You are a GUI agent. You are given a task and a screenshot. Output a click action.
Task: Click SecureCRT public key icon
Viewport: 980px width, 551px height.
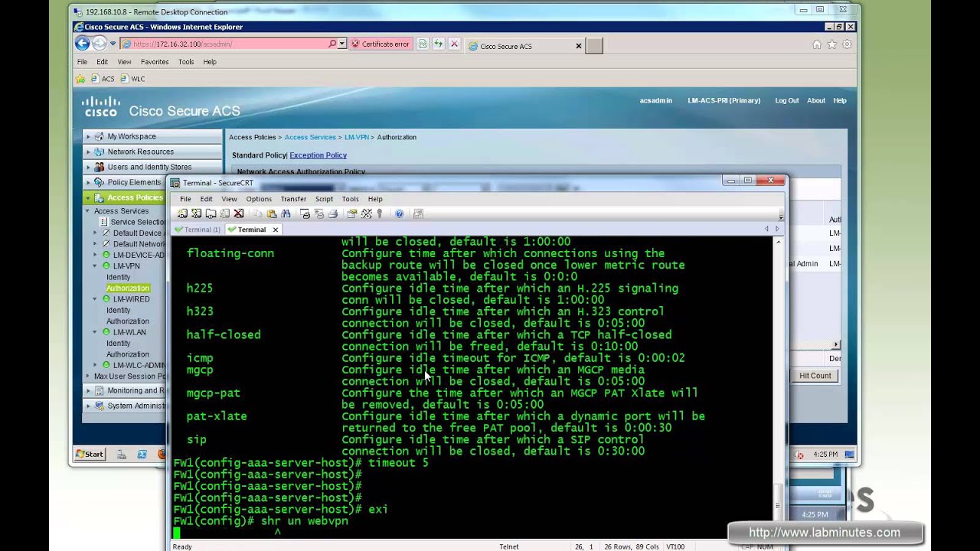(379, 214)
